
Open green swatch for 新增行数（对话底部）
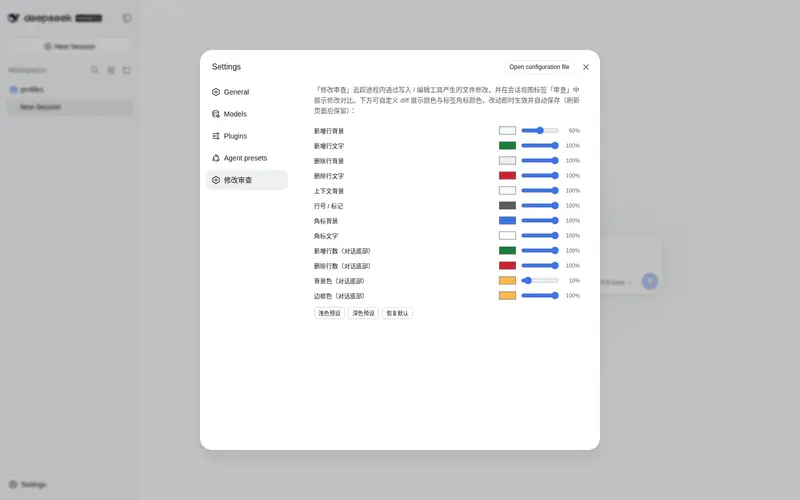(x=507, y=251)
